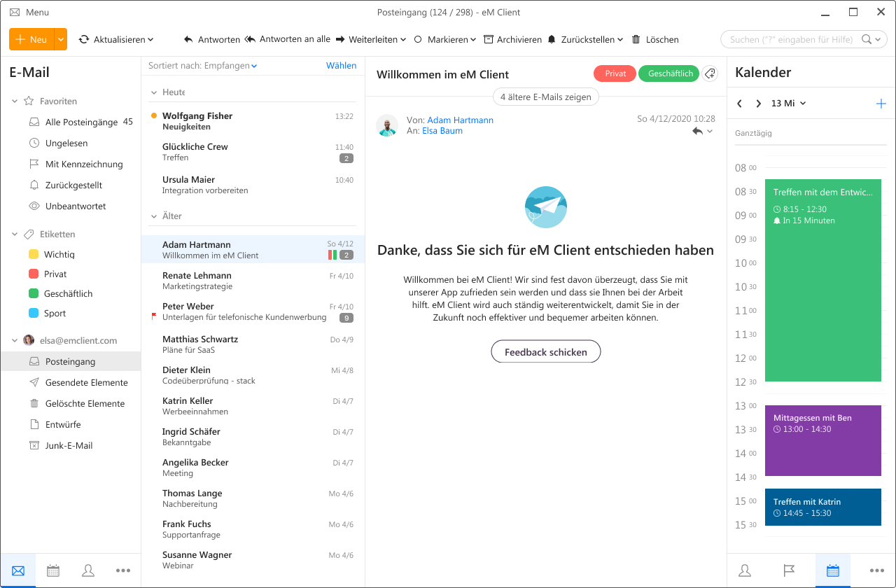Viewport: 896px width, 588px height.
Task: Switch sidebar to the contacts tab
Action: point(745,570)
